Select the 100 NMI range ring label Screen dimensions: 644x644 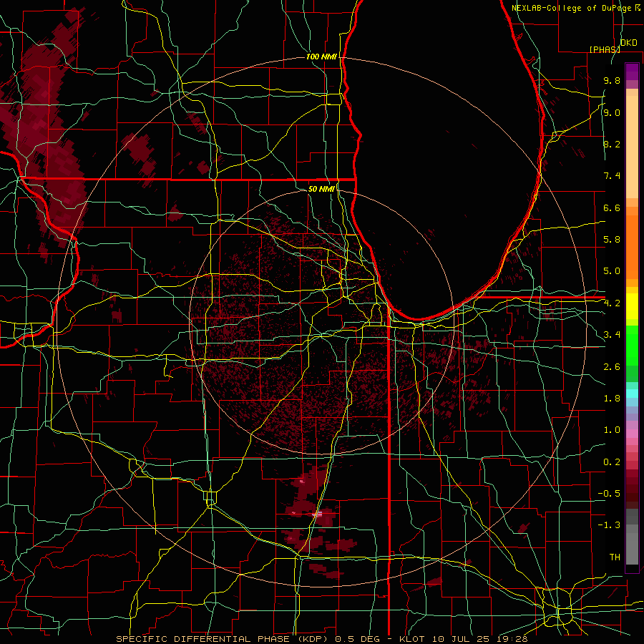(x=321, y=57)
